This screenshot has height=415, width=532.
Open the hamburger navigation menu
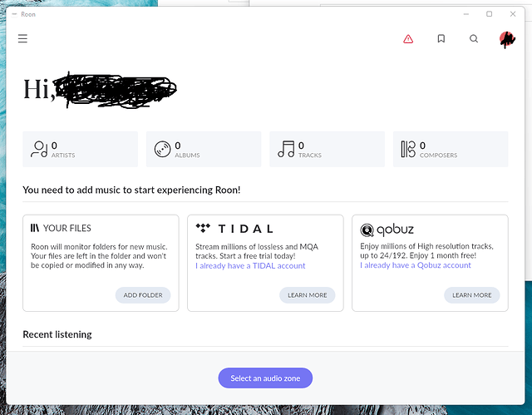pyautogui.click(x=22, y=39)
